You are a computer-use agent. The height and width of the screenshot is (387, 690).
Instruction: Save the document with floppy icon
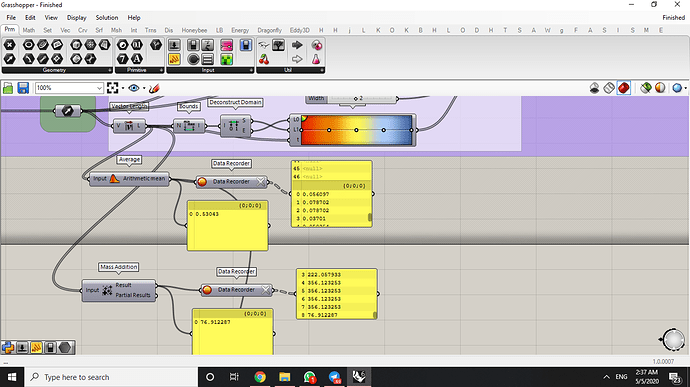point(23,88)
